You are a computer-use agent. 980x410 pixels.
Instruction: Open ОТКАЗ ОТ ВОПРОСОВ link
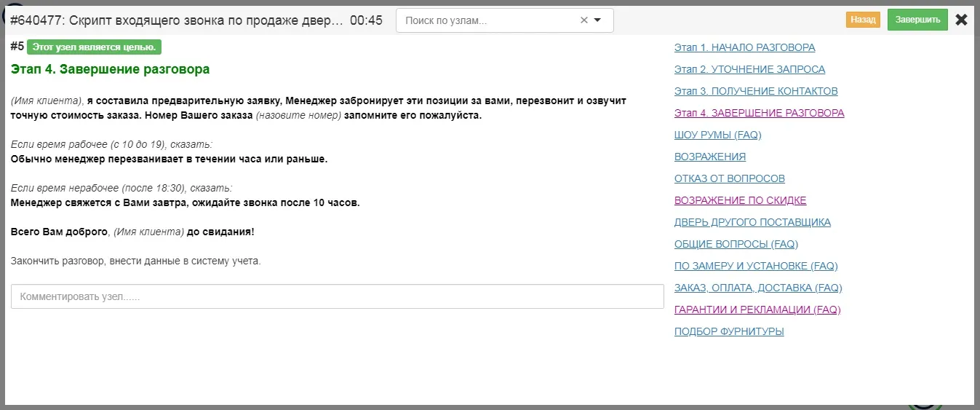pos(729,178)
